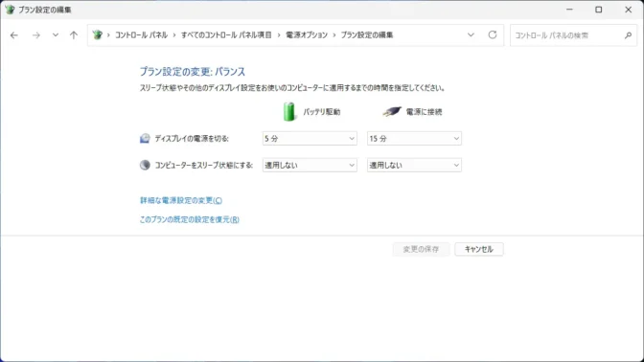644x362 pixels.
Task: Breadcrumb chevron after すべてのコントロール パネル項目
Action: coord(279,35)
